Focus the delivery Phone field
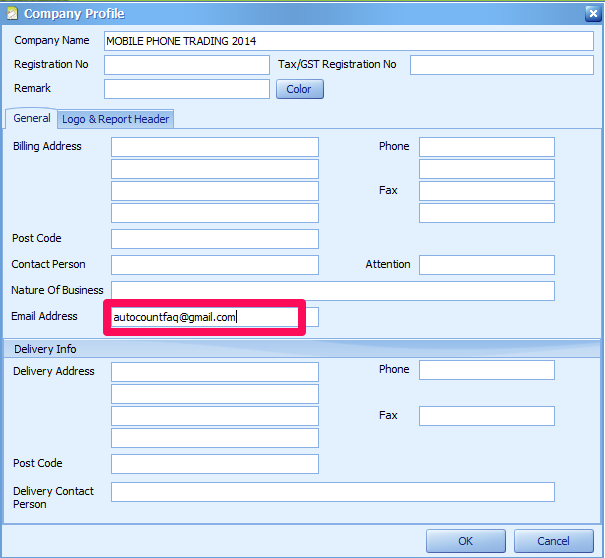The height and width of the screenshot is (558, 605). [x=487, y=370]
